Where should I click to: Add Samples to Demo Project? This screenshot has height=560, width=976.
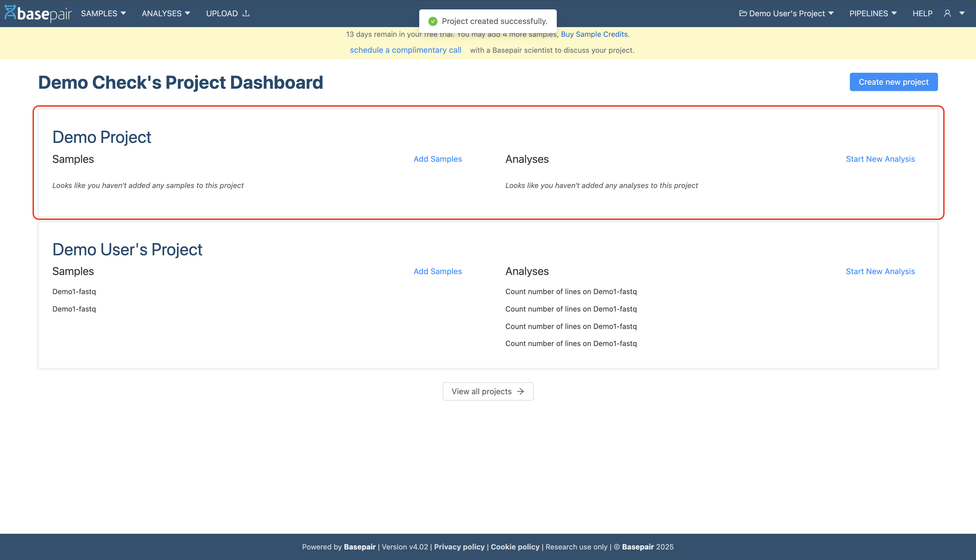(x=437, y=159)
